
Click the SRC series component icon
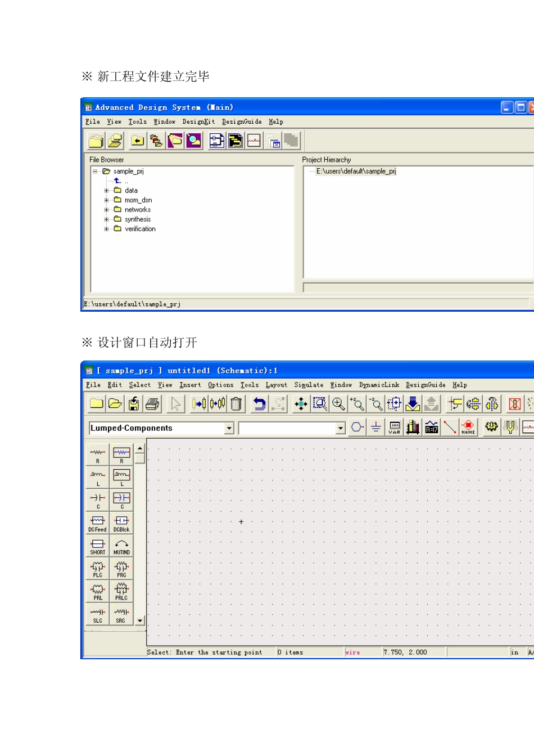click(121, 614)
